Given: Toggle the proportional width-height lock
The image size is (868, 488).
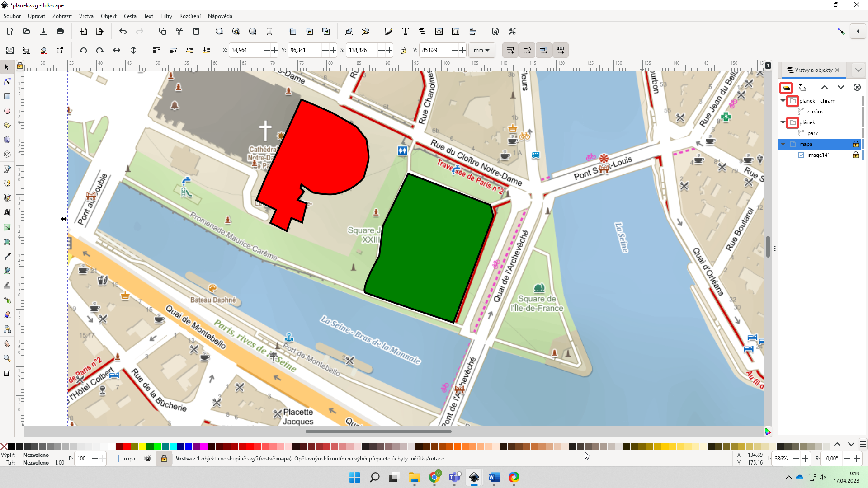Looking at the screenshot, I should [x=404, y=50].
